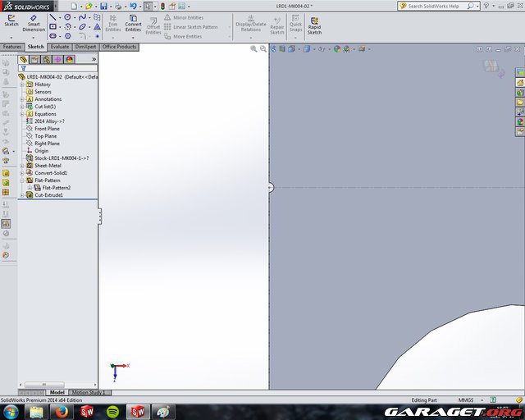Switch to the Evaluate tab
The height and width of the screenshot is (420, 525).
60,47
